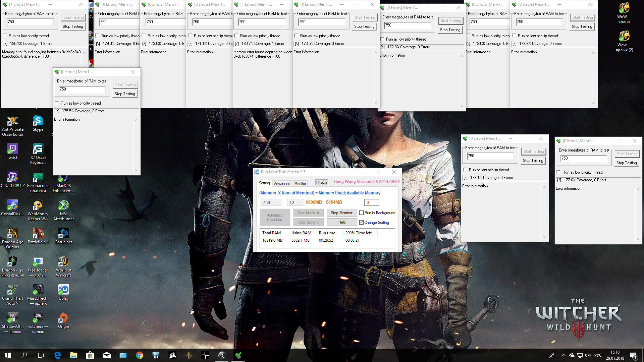Enable Run in Background checkbox

click(362, 213)
